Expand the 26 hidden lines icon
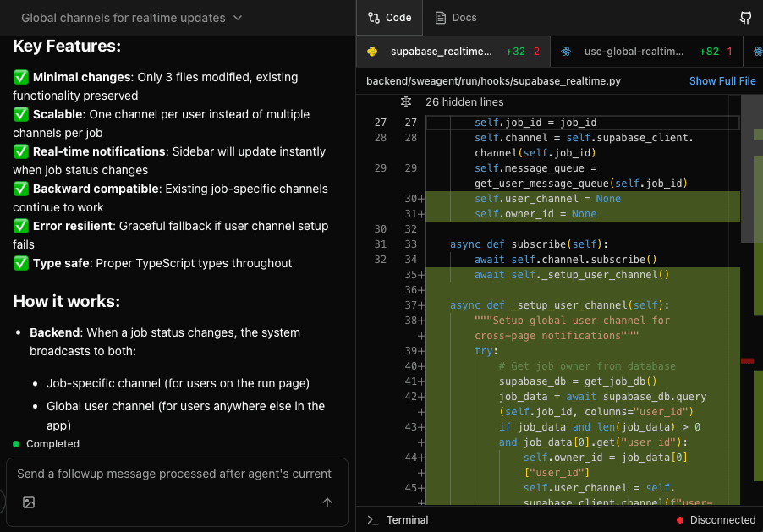This screenshot has height=532, width=763. coord(406,101)
